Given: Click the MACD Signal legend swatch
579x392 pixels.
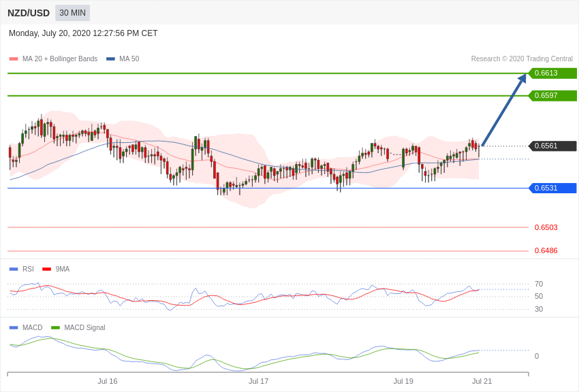Looking at the screenshot, I should (x=55, y=327).
